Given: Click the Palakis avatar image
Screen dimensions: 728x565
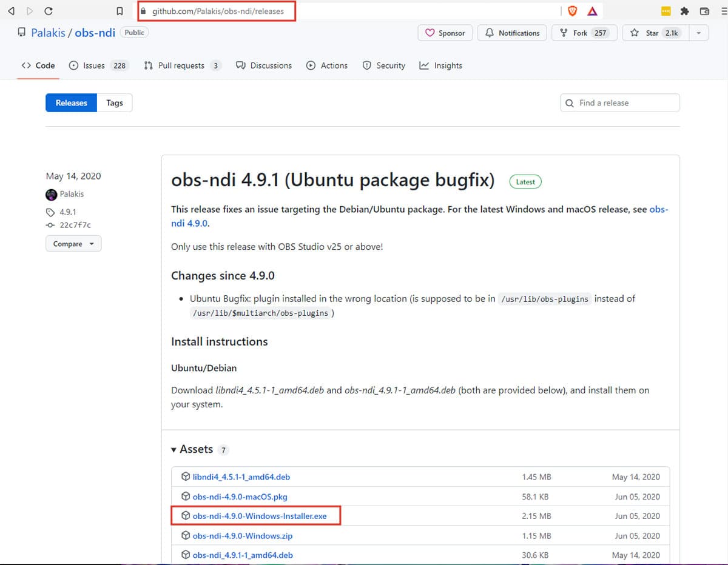Looking at the screenshot, I should [x=51, y=195].
